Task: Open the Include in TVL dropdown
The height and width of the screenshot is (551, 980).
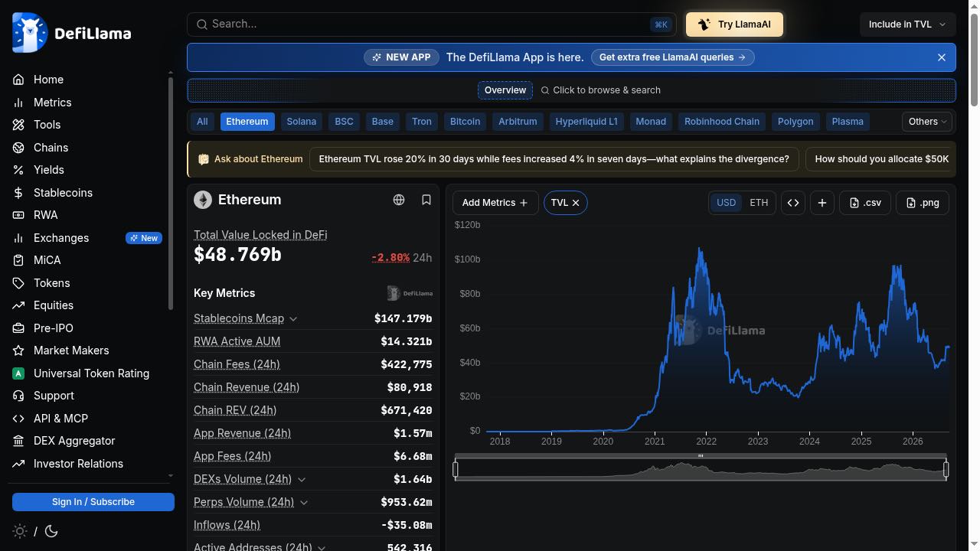Action: [x=907, y=24]
